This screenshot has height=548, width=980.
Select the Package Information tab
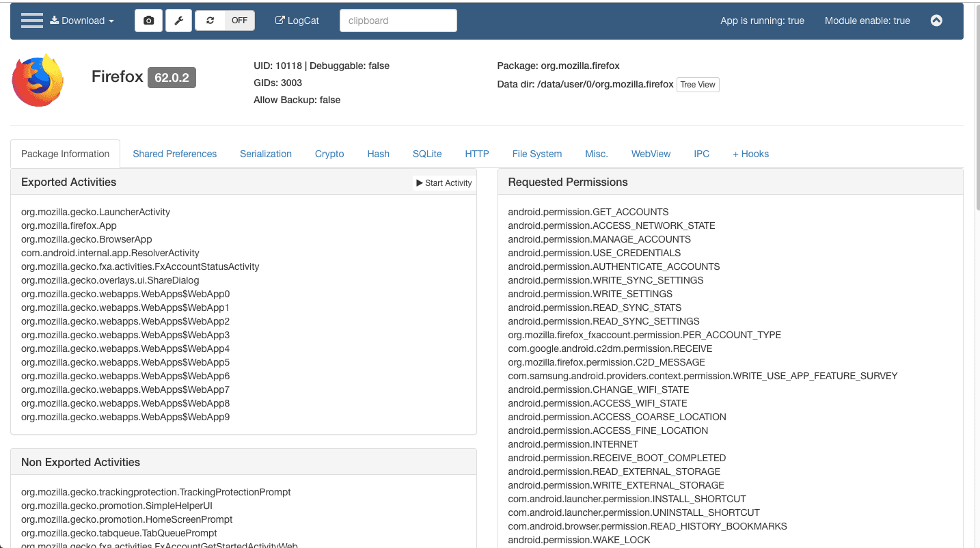tap(65, 154)
